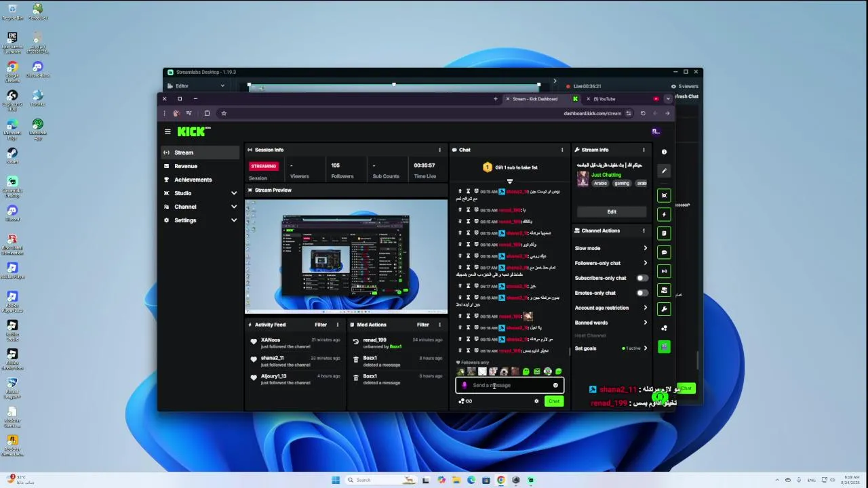Open Google Chrome desktop shortcut
Image resolution: width=868 pixels, height=488 pixels.
point(12,70)
